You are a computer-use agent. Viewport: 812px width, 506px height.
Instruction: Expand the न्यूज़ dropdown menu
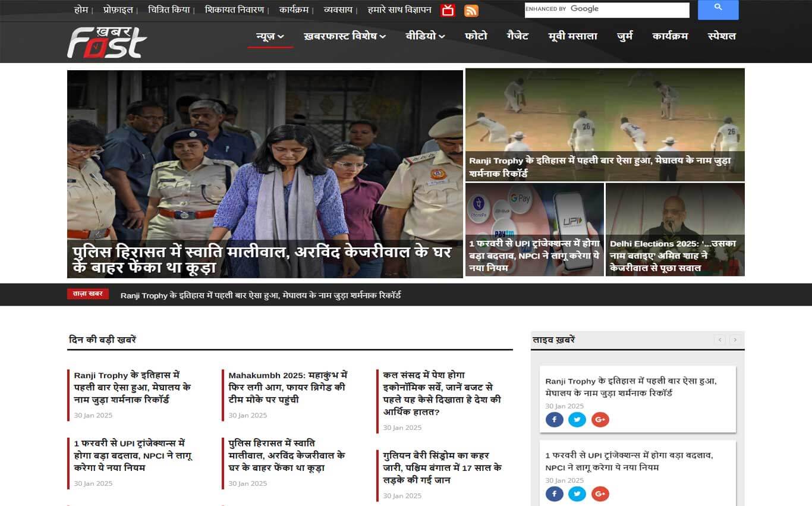[270, 36]
